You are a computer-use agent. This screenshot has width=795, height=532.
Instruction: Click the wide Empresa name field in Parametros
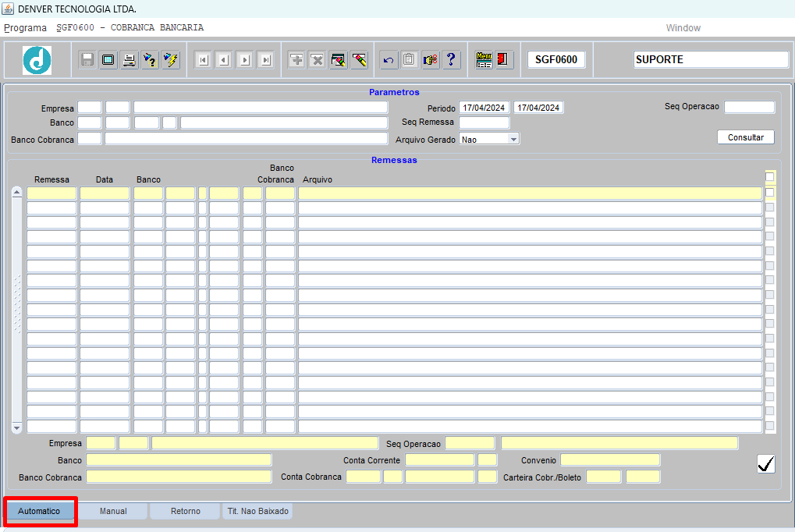tap(261, 107)
